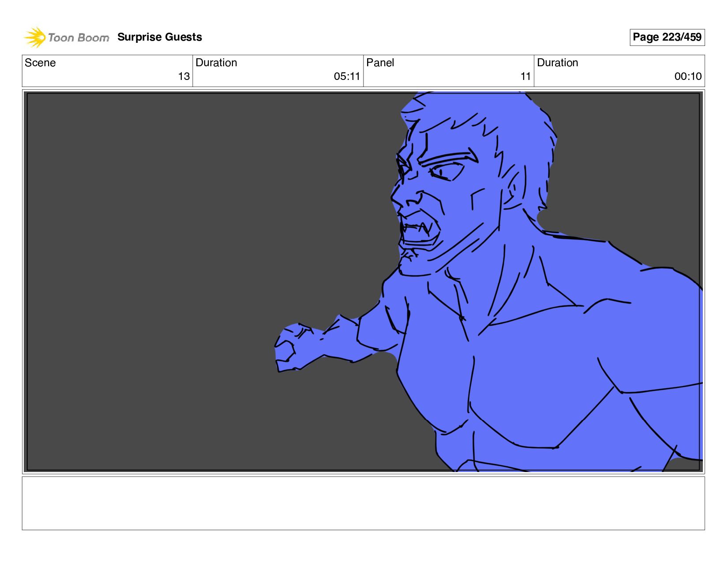Select scene duration value 05:11
Image resolution: width=728 pixels, height=563 pixels.
[x=347, y=76]
